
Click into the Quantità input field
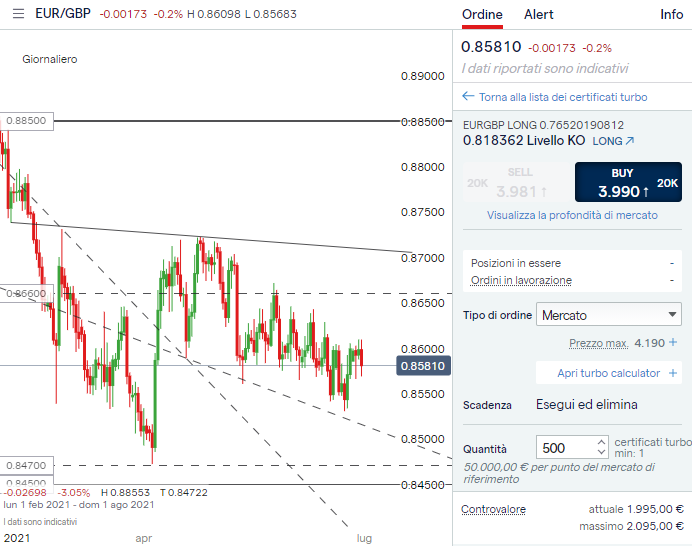566,447
